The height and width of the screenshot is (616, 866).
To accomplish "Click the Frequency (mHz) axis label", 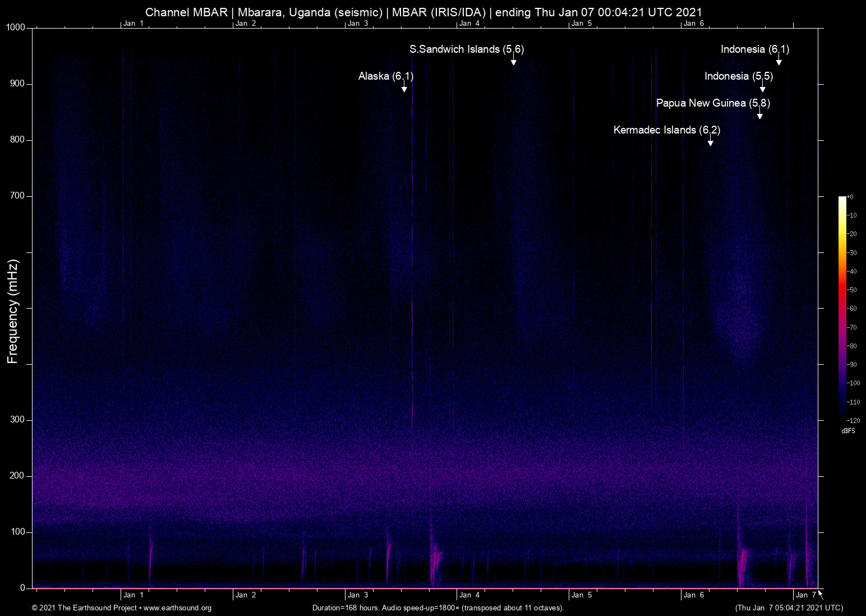I will click(x=13, y=311).
